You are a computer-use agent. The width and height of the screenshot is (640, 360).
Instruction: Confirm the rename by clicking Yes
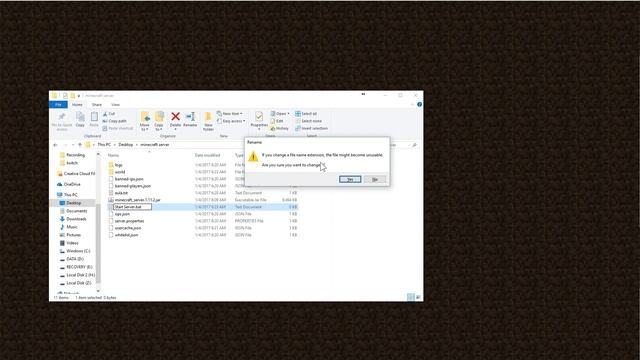350,180
